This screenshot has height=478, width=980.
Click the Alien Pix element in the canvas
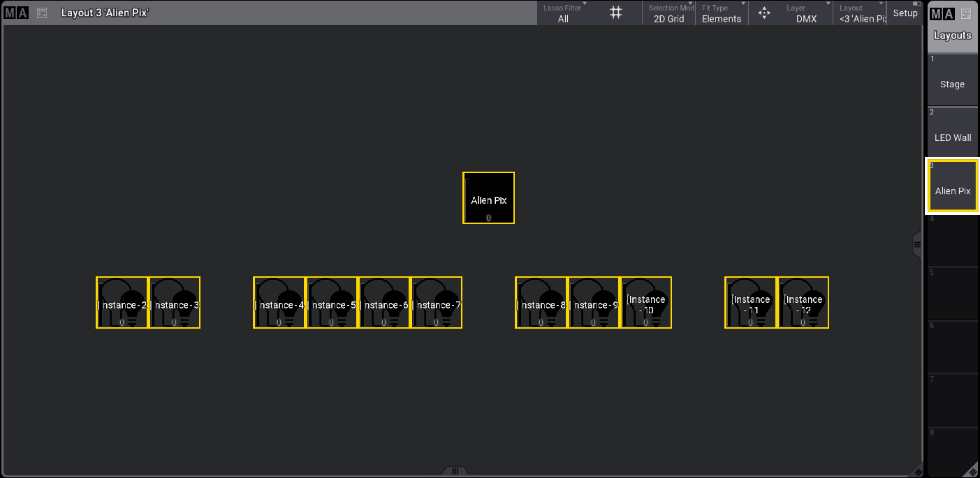pyautogui.click(x=488, y=198)
